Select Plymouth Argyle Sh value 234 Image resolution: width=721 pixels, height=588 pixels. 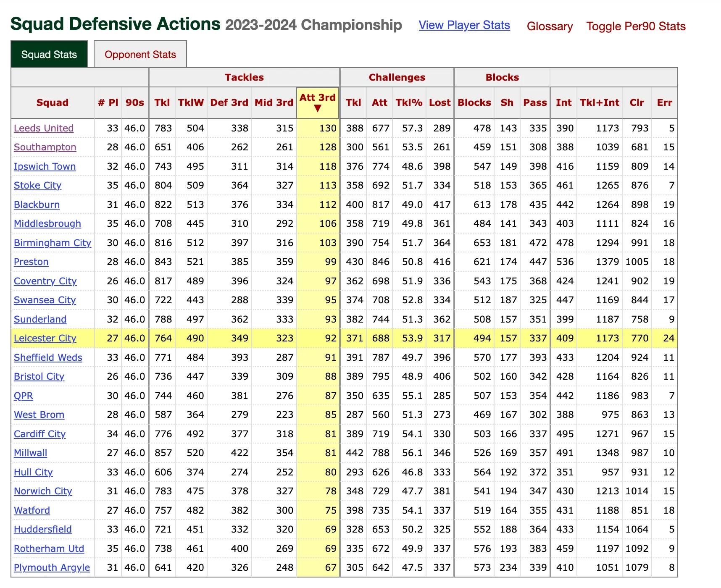click(508, 567)
